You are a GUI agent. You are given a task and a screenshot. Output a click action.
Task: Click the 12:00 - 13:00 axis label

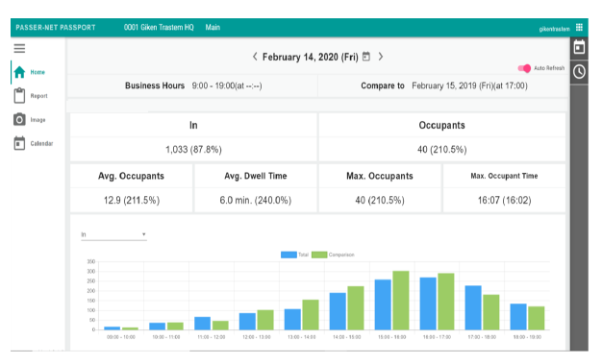(257, 337)
